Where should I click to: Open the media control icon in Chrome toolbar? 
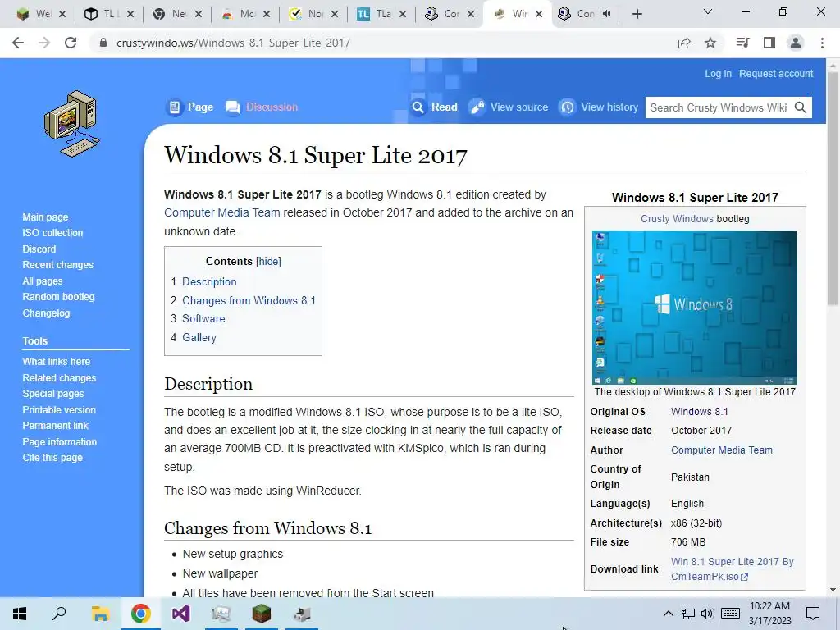click(742, 43)
